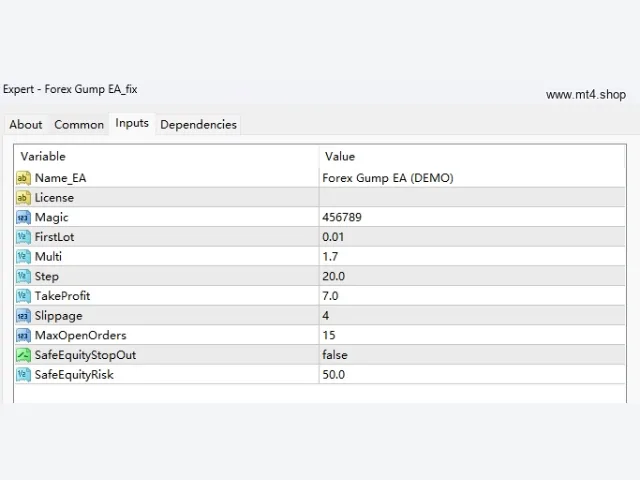Screen dimensions: 640x480
Task: Click the value Forex Gump EA (DEMO)
Action: pos(388,178)
